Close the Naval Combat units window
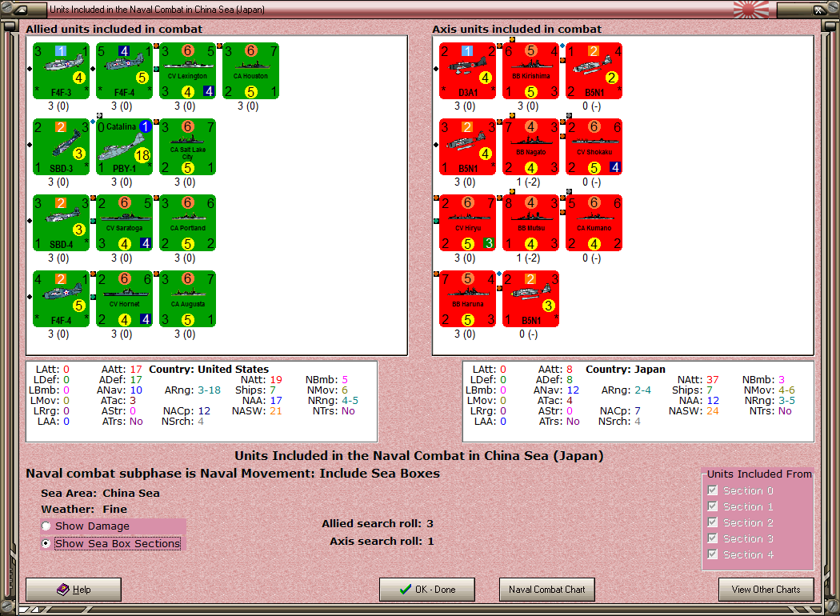This screenshot has height=616, width=840. [x=820, y=9]
